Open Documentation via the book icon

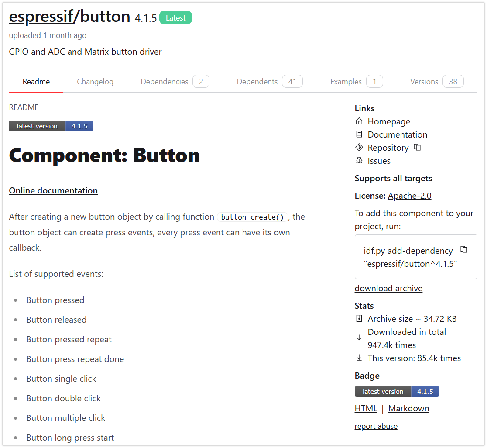[359, 134]
